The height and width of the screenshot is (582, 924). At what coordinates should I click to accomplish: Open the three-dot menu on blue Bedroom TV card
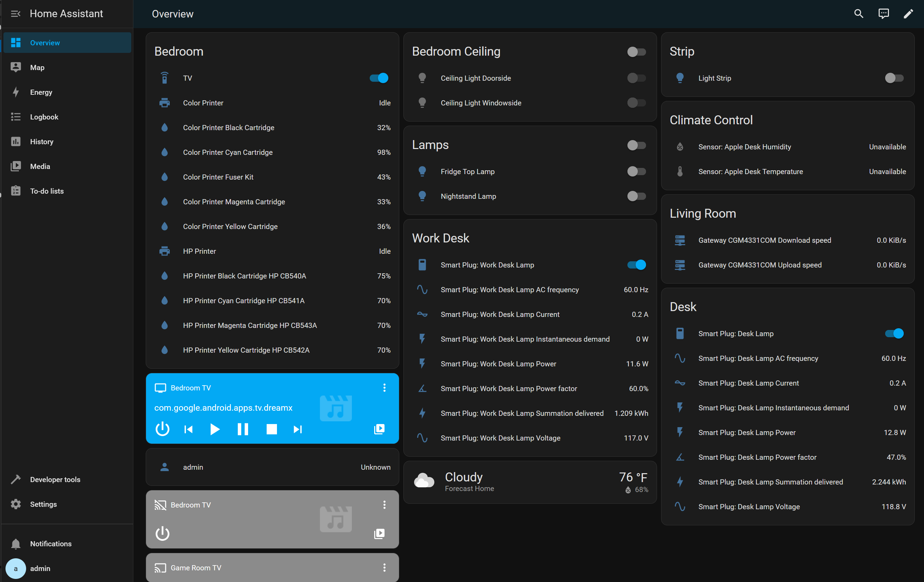[x=384, y=388]
